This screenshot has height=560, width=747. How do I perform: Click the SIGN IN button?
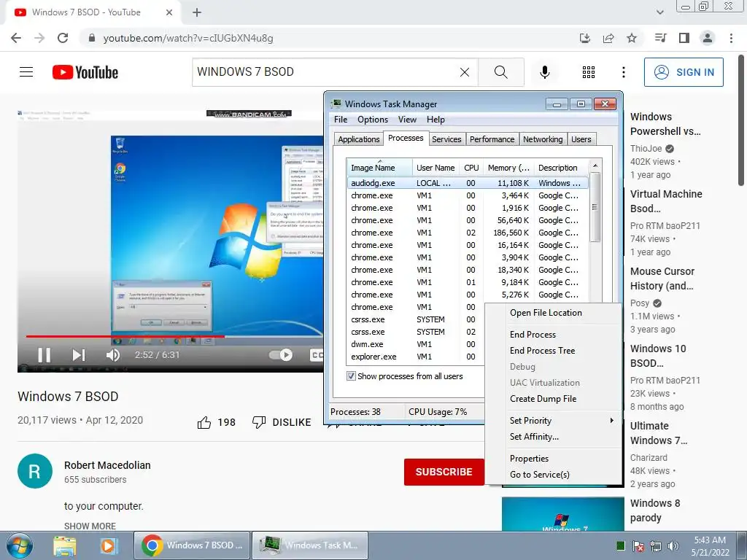[684, 72]
